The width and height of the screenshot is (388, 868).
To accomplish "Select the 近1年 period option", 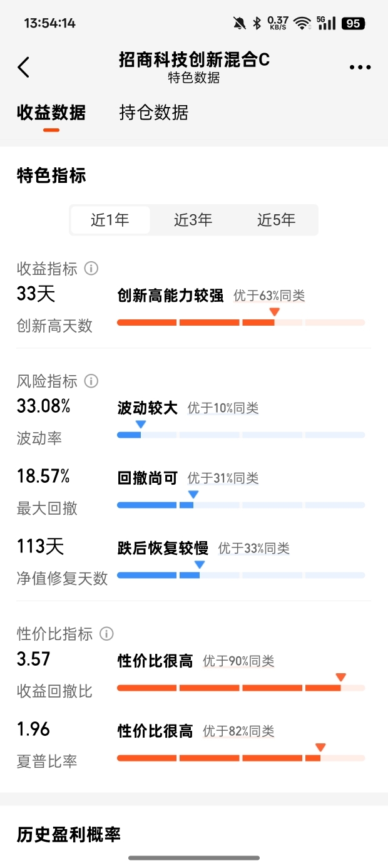I will pos(110,220).
